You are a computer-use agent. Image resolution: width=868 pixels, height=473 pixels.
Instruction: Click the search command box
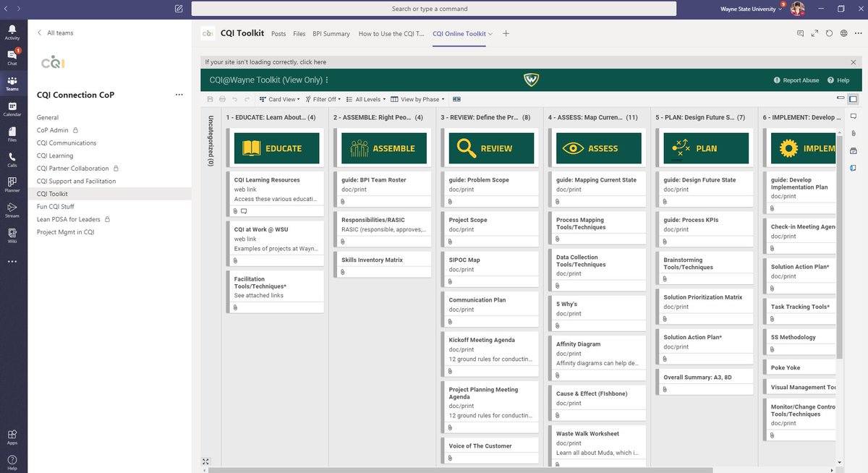pyautogui.click(x=434, y=9)
